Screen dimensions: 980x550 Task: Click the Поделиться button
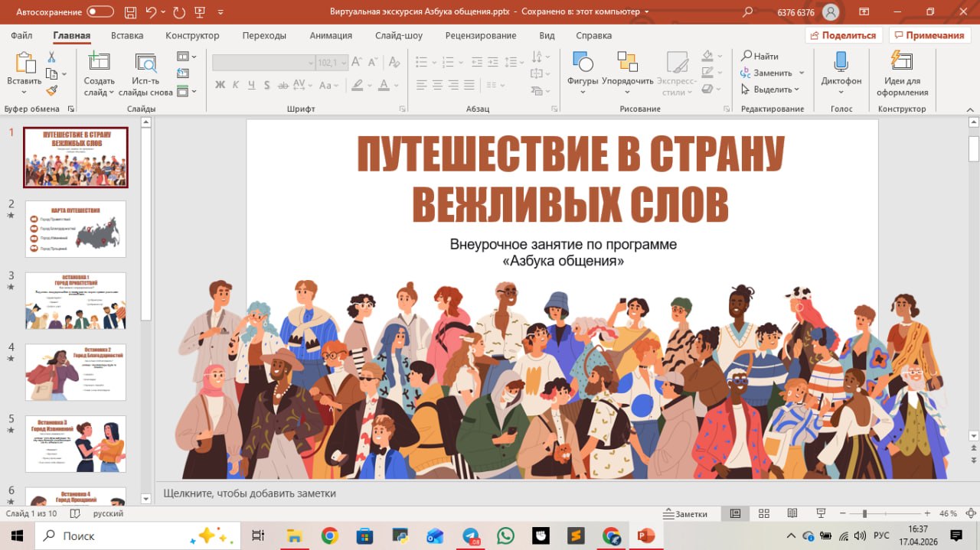point(844,35)
